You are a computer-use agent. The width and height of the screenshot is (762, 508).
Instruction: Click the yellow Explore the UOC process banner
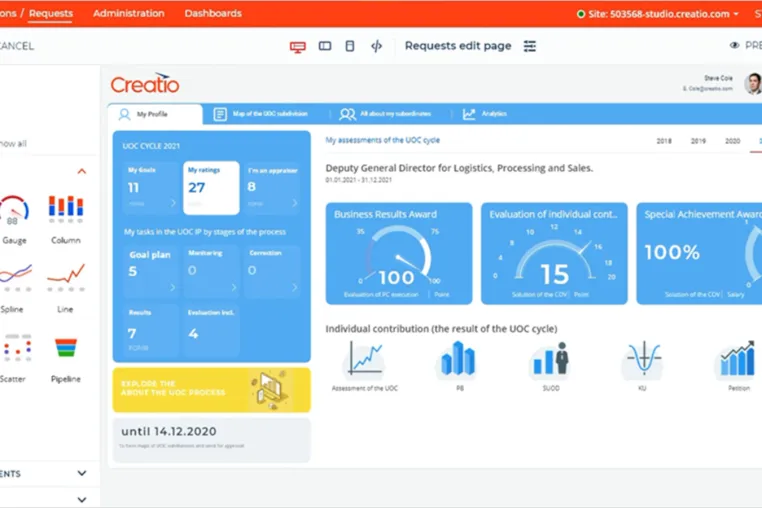tap(211, 390)
